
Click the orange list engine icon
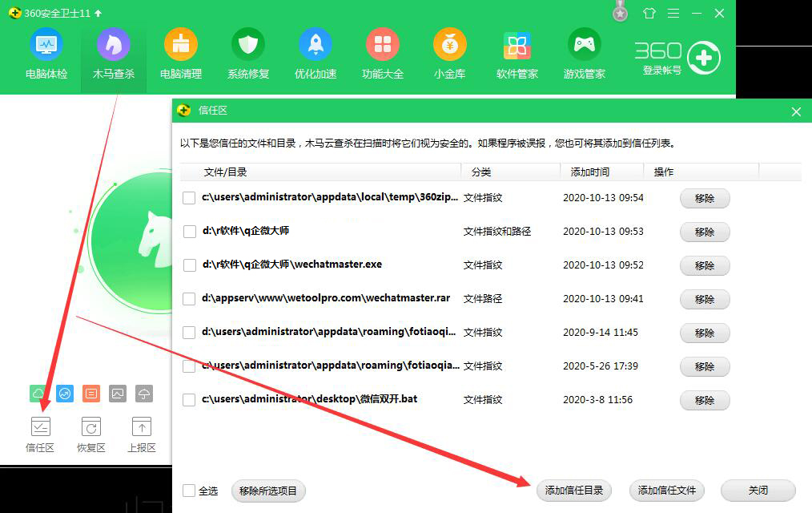(x=91, y=394)
